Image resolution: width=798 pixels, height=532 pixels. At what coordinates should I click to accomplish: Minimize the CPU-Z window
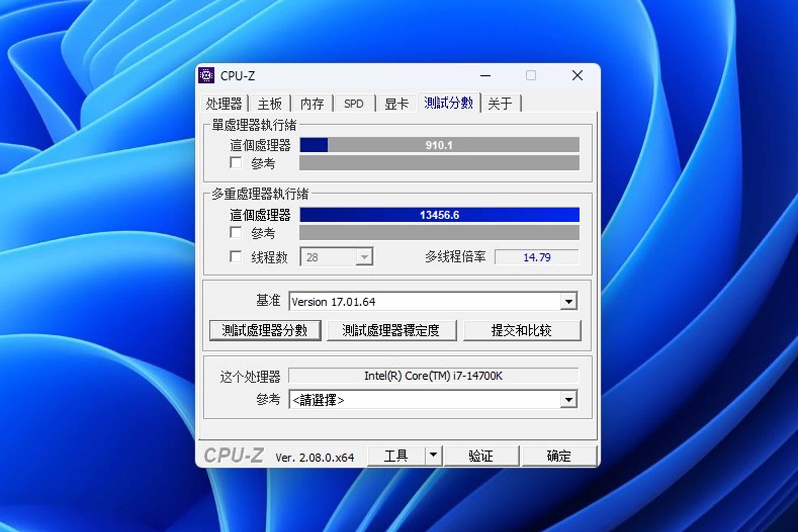pos(486,75)
